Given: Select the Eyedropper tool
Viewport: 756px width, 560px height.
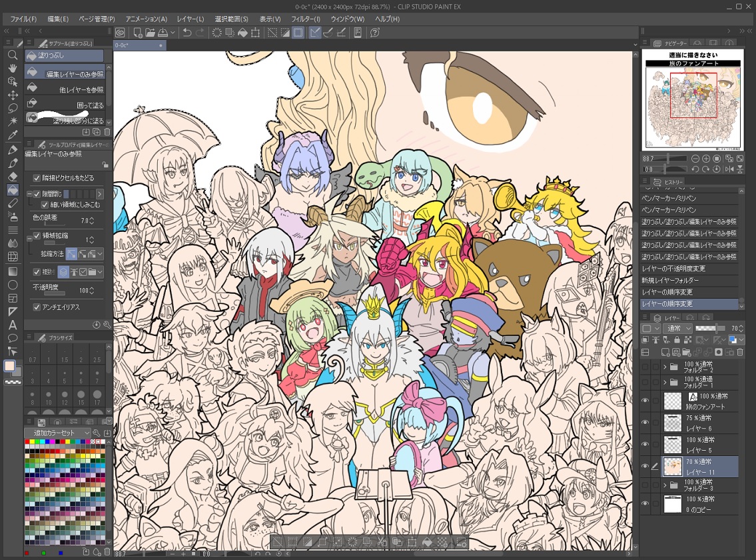Looking at the screenshot, I should click(13, 135).
